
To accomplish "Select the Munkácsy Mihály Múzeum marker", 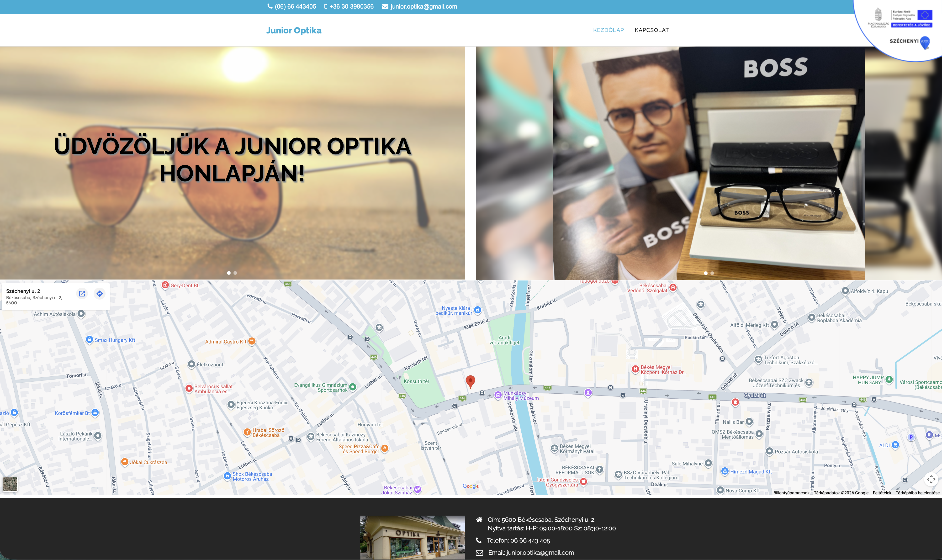I will click(x=498, y=395).
